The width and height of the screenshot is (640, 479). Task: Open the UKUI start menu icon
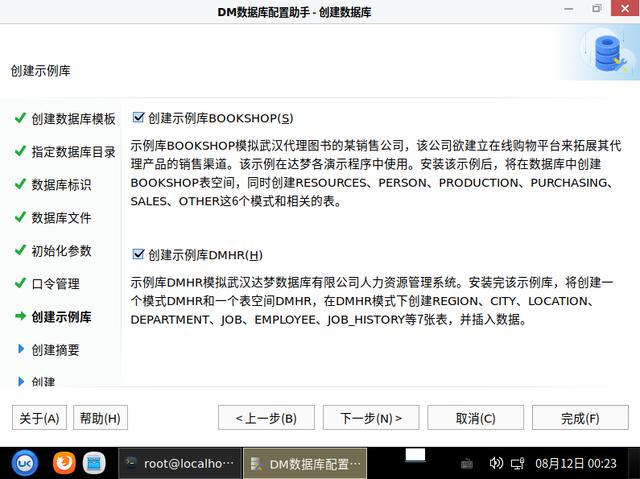[25, 463]
